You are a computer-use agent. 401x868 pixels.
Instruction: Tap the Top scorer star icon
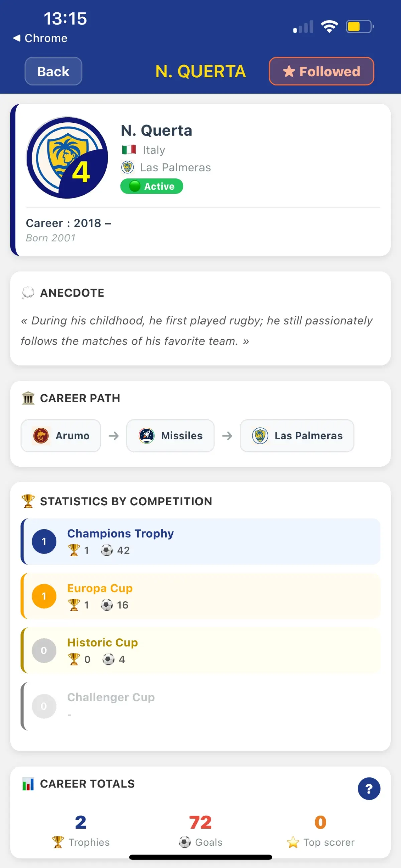point(293,842)
